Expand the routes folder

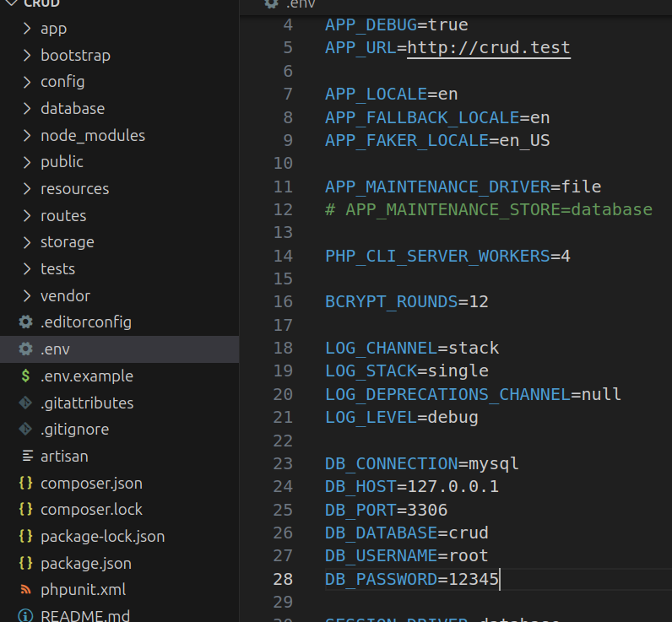pyautogui.click(x=63, y=215)
